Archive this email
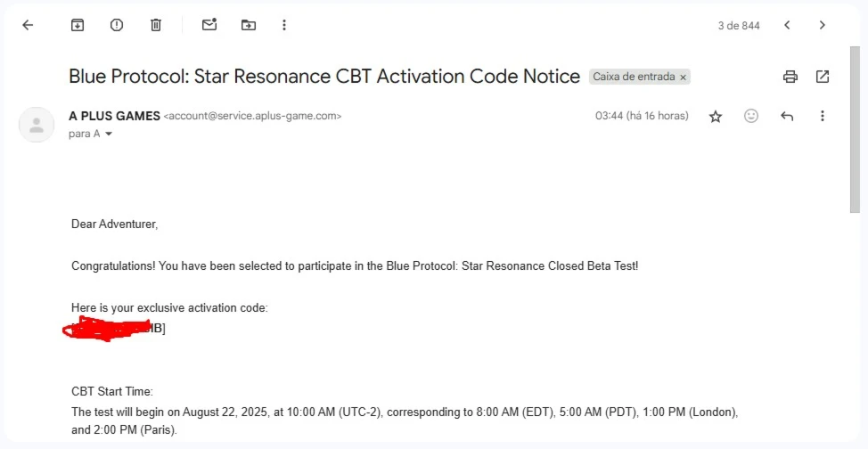 pos(78,25)
